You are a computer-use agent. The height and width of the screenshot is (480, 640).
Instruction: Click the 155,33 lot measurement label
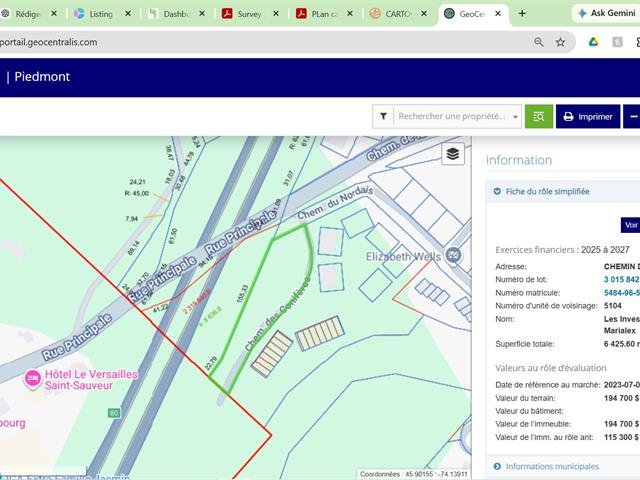click(x=242, y=293)
